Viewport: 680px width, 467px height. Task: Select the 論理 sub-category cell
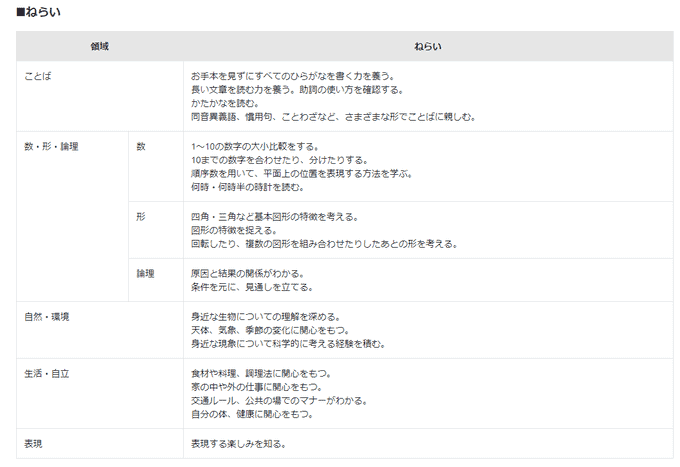(x=145, y=273)
